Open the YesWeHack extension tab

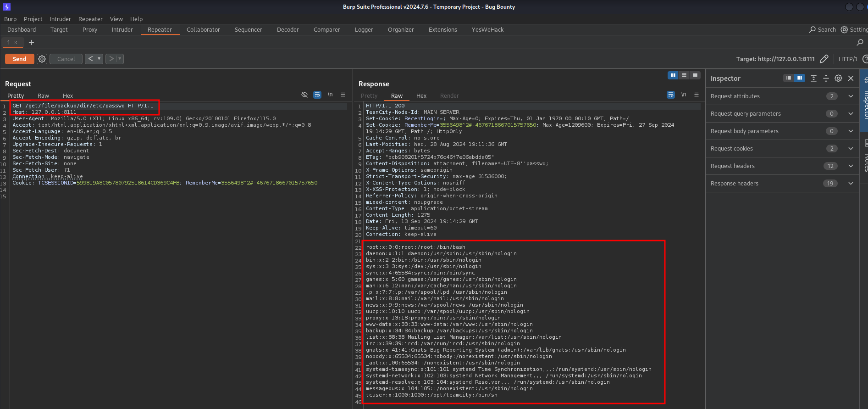pos(487,29)
